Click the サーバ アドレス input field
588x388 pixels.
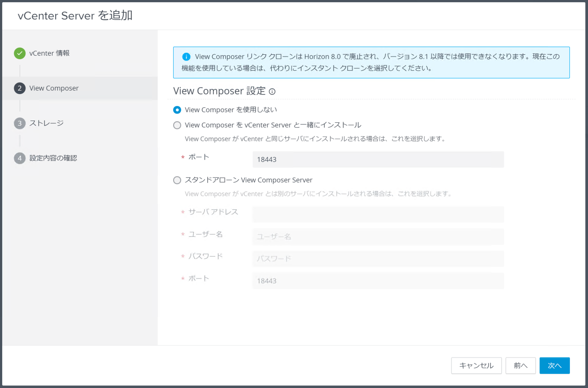(x=378, y=214)
